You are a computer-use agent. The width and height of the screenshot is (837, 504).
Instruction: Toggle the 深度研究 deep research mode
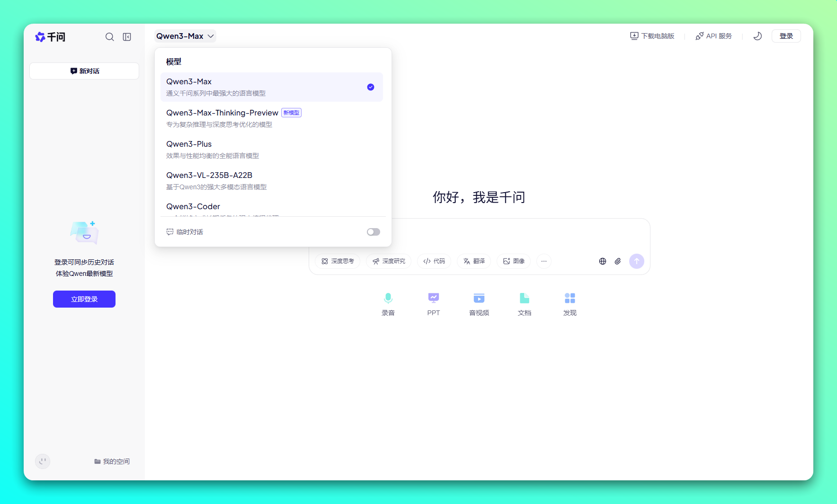(x=389, y=261)
